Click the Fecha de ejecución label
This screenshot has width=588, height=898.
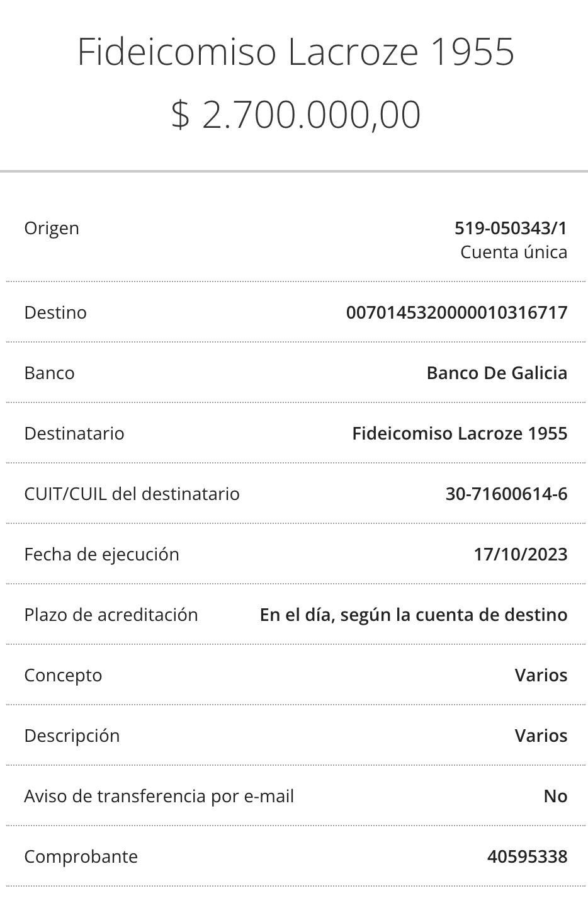tap(101, 554)
